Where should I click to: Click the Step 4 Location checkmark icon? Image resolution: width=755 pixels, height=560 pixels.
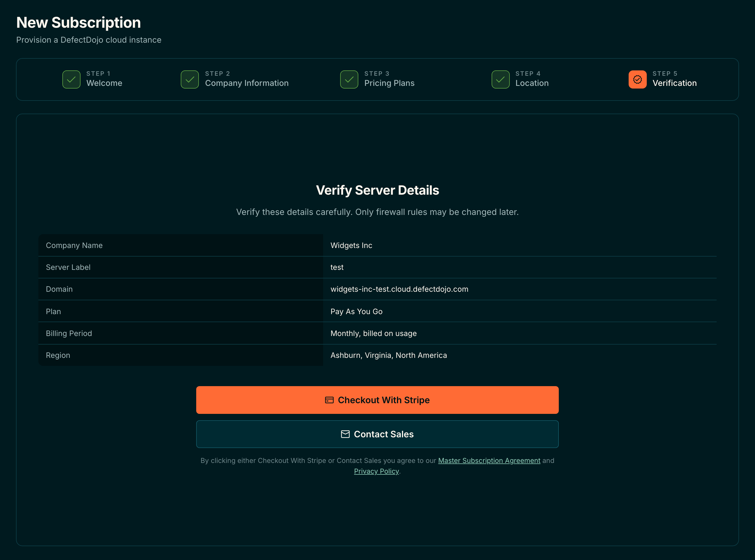coord(500,79)
